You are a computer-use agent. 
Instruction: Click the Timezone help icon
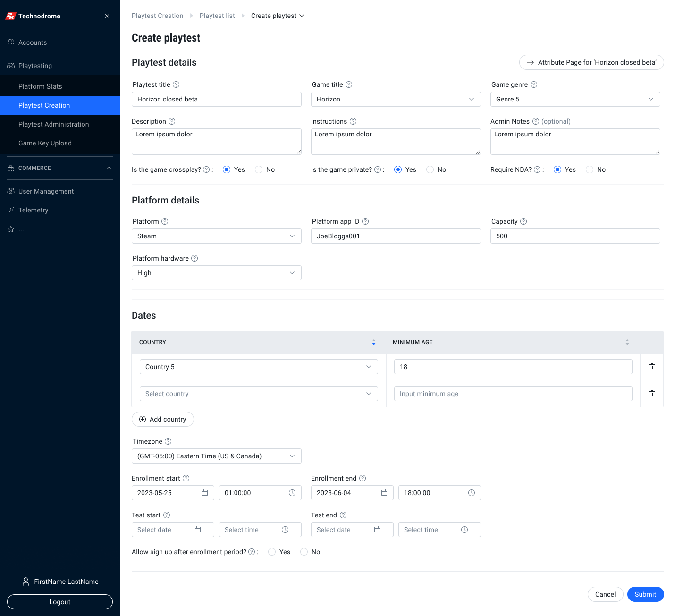pyautogui.click(x=168, y=441)
